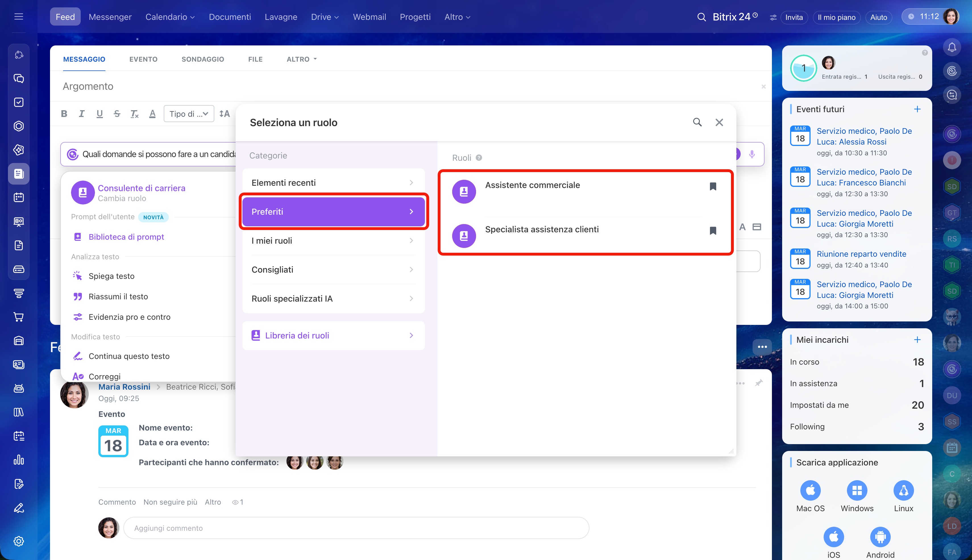Image resolution: width=972 pixels, height=560 pixels.
Task: Open the tasks checkmark sidebar icon
Action: pos(18,102)
